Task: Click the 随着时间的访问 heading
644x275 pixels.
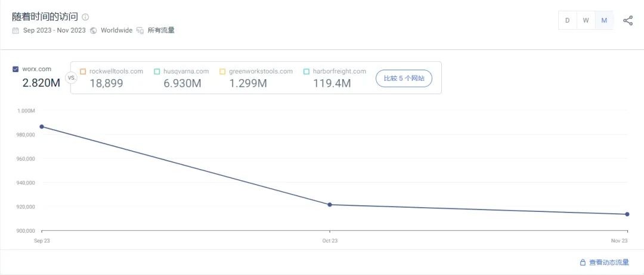Action: pyautogui.click(x=45, y=17)
